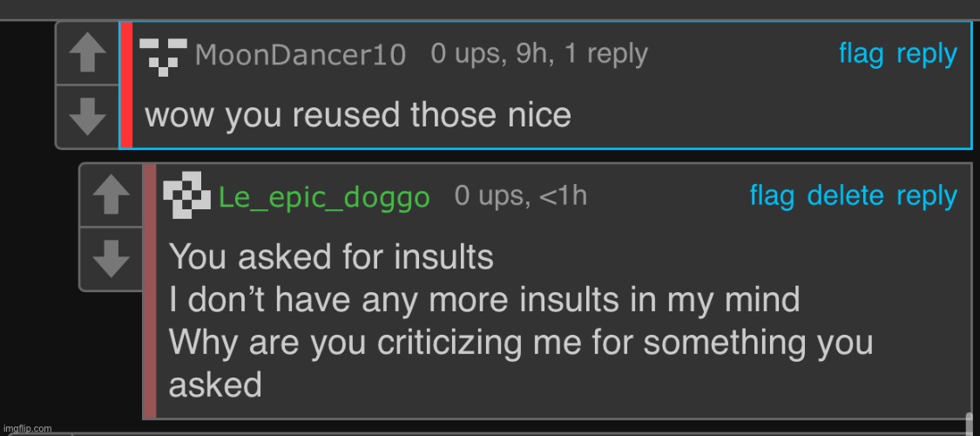Click "0 ups, 9h, 1 reply" info text

click(539, 54)
